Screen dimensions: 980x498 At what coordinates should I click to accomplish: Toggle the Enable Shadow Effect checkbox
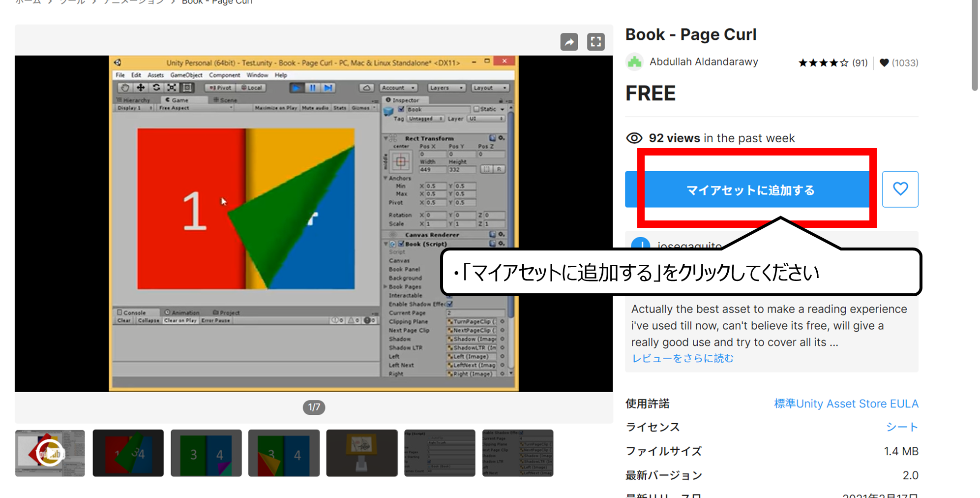(x=449, y=304)
